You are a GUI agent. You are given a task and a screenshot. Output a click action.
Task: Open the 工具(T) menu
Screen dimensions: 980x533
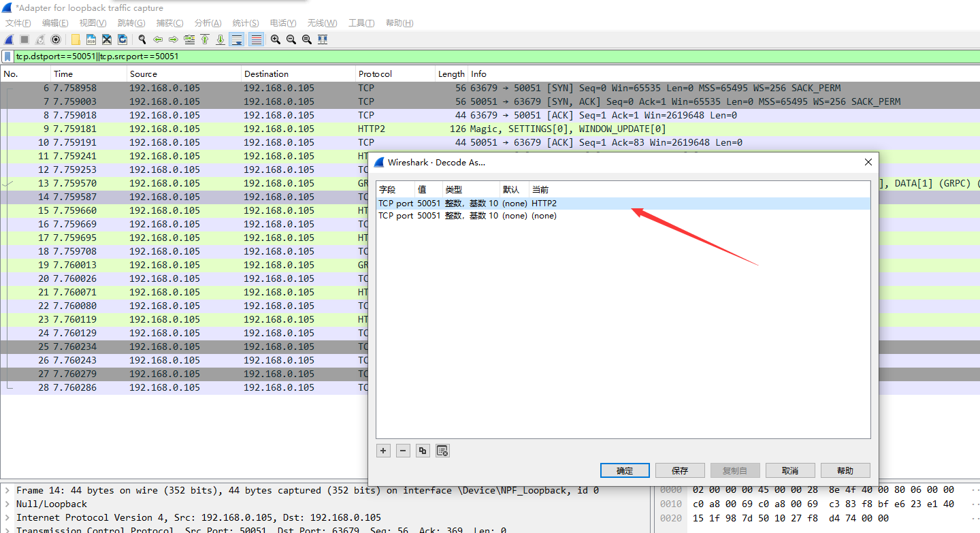point(361,23)
